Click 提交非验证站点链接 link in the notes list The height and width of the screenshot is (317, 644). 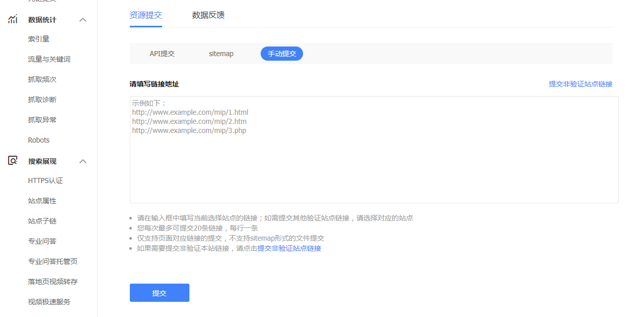(289, 248)
